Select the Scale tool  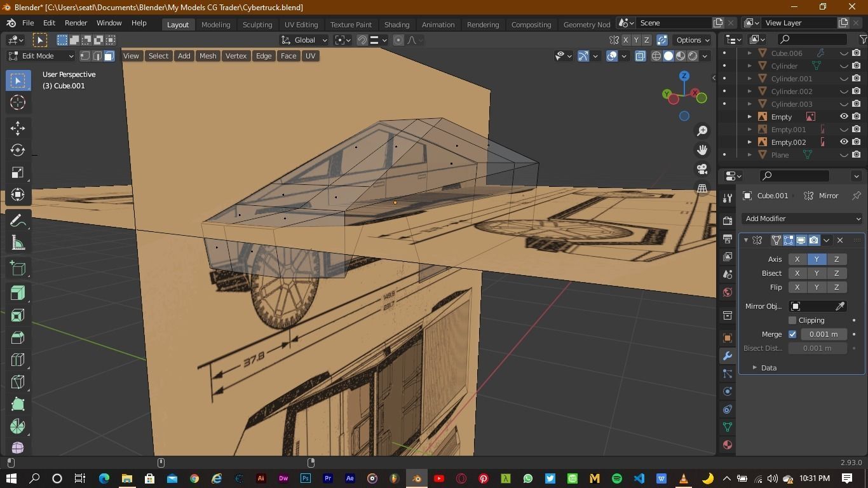click(18, 172)
